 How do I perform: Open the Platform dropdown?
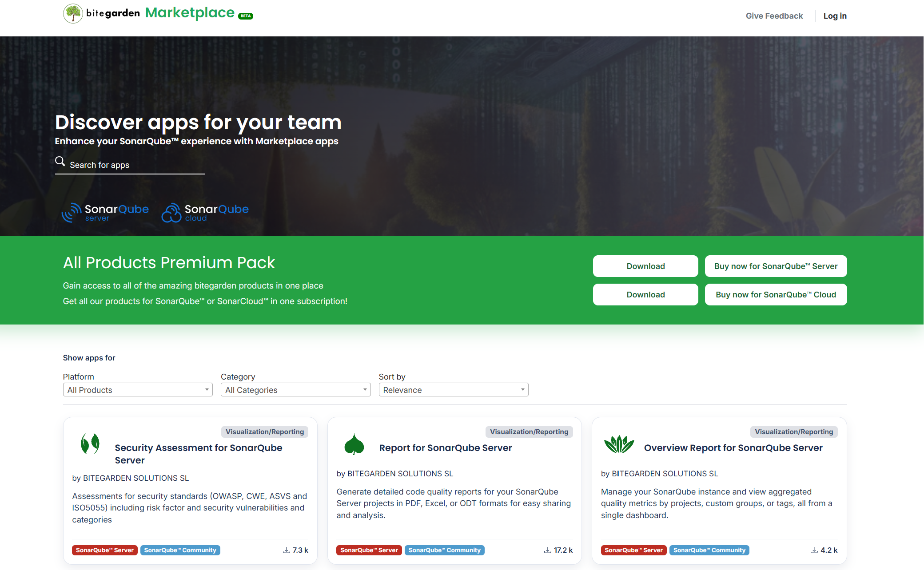138,390
